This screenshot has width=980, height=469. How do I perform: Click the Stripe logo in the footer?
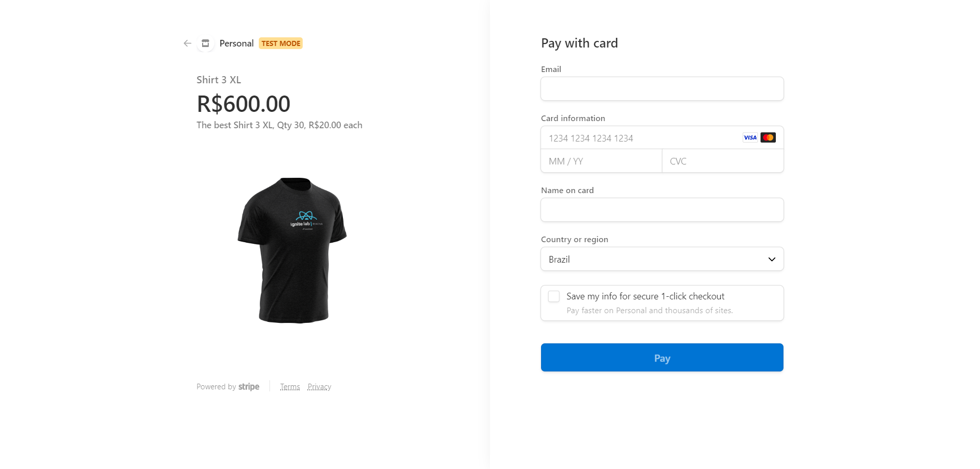point(249,387)
